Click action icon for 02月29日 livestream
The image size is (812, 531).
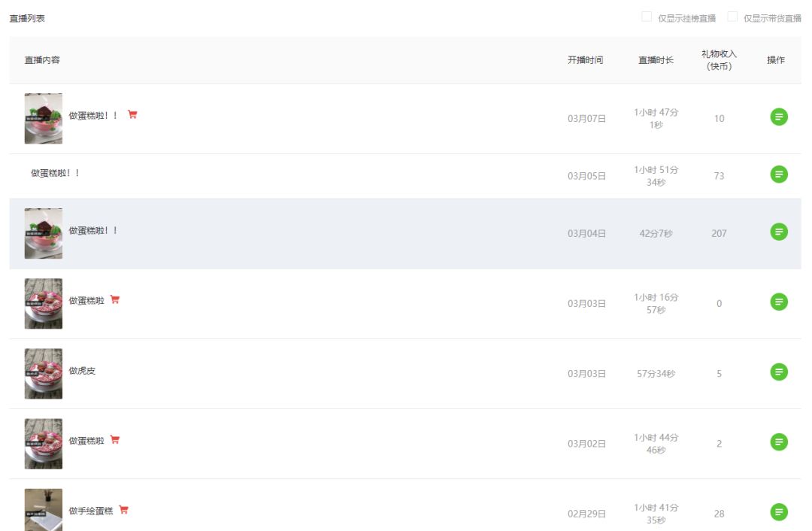click(x=779, y=512)
